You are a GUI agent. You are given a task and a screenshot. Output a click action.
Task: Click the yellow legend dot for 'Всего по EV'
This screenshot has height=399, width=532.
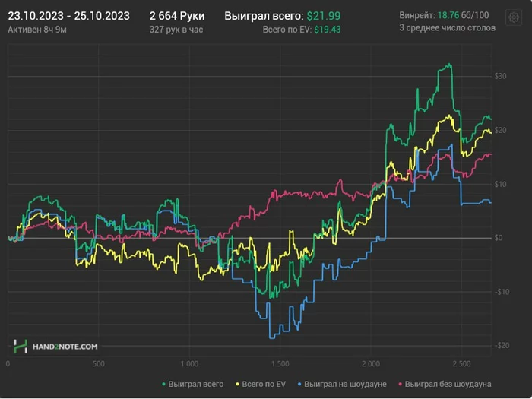pos(237,384)
